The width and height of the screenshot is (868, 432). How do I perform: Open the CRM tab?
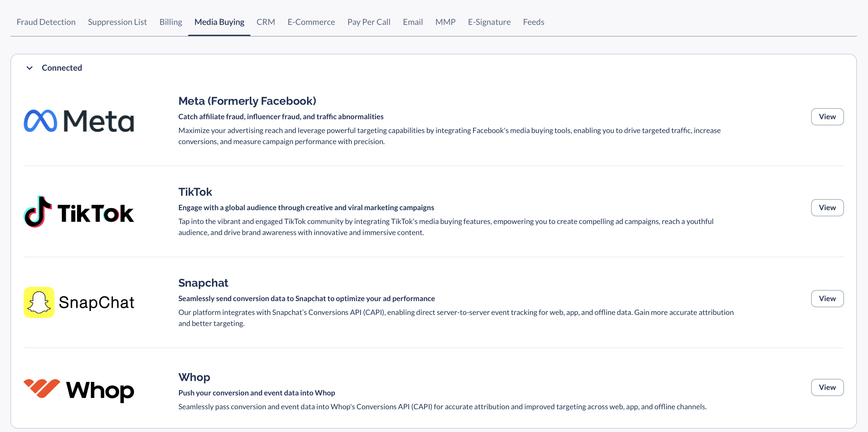(x=266, y=22)
